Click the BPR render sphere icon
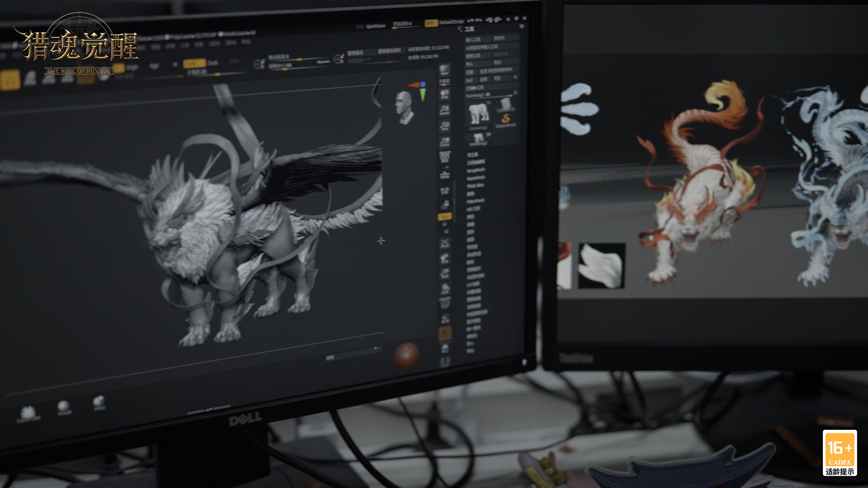 point(444,70)
